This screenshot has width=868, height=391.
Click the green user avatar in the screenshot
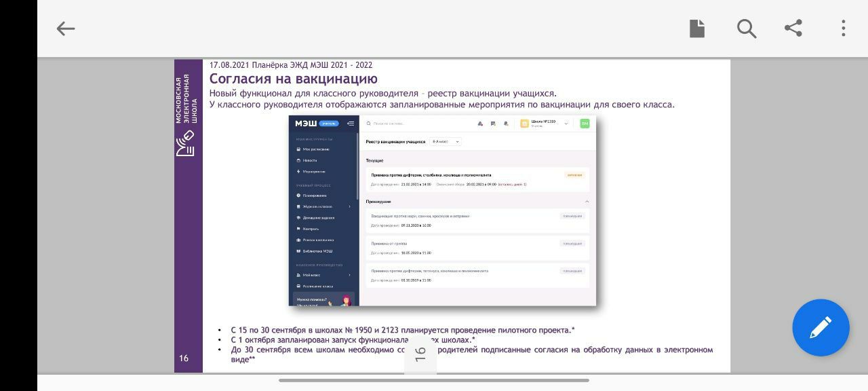(x=585, y=124)
